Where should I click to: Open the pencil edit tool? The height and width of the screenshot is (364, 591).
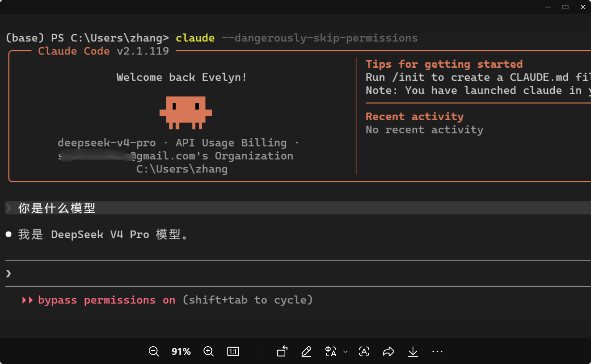[x=306, y=351]
